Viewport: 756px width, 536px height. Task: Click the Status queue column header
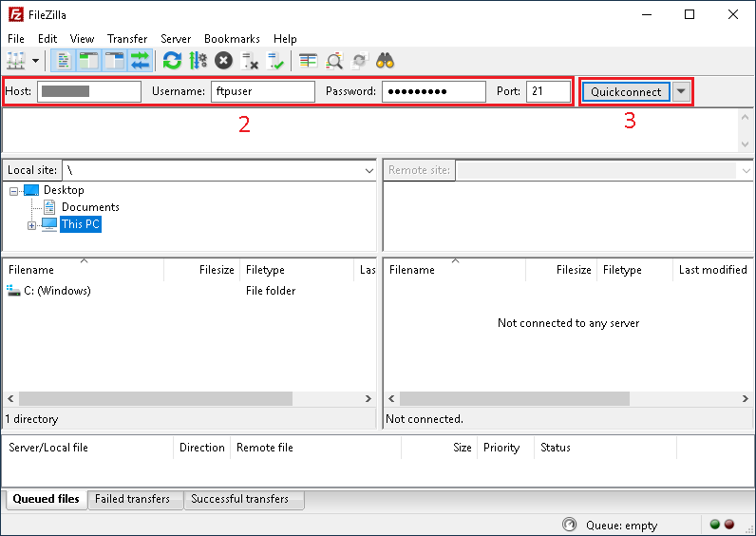pyautogui.click(x=606, y=448)
